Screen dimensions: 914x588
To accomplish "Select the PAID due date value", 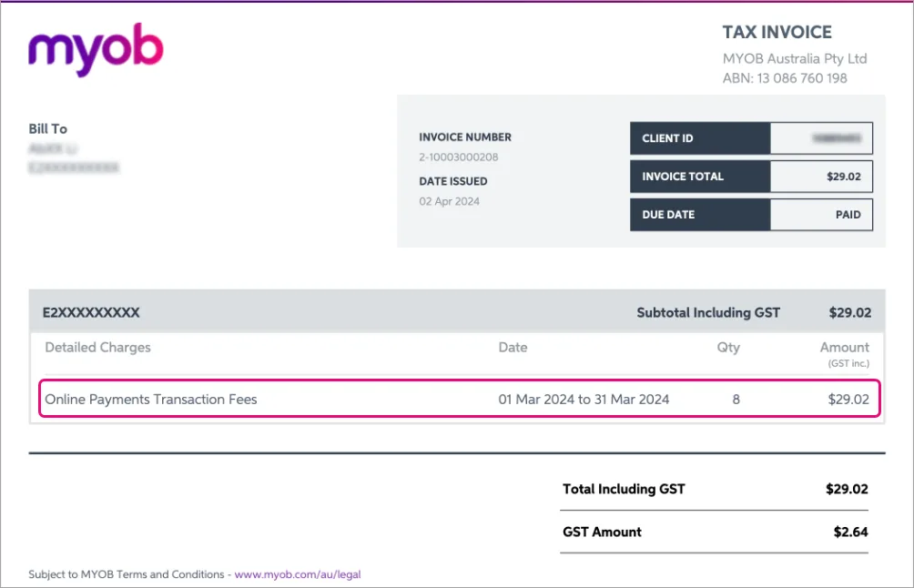I will point(848,215).
